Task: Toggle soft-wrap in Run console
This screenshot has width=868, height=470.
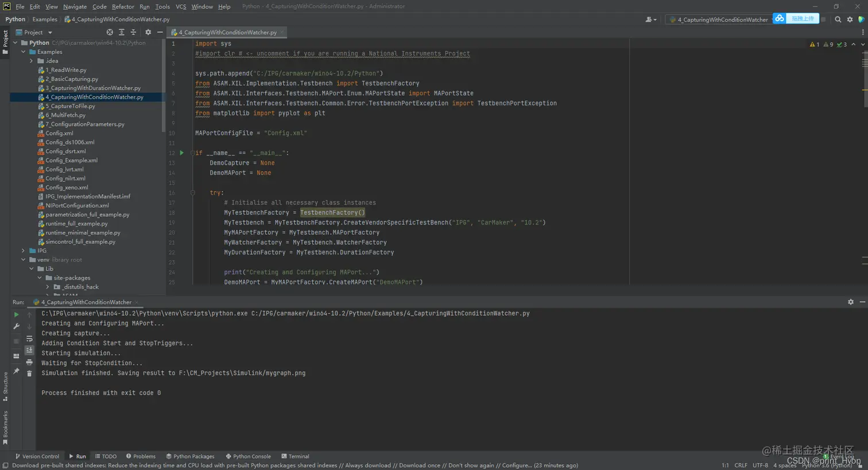Action: 29,339
